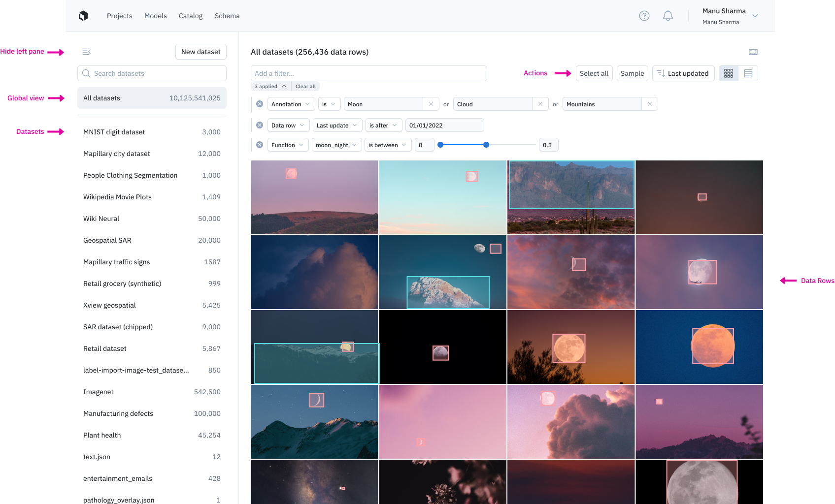Click the New dataset button
835x504 pixels.
(x=201, y=52)
